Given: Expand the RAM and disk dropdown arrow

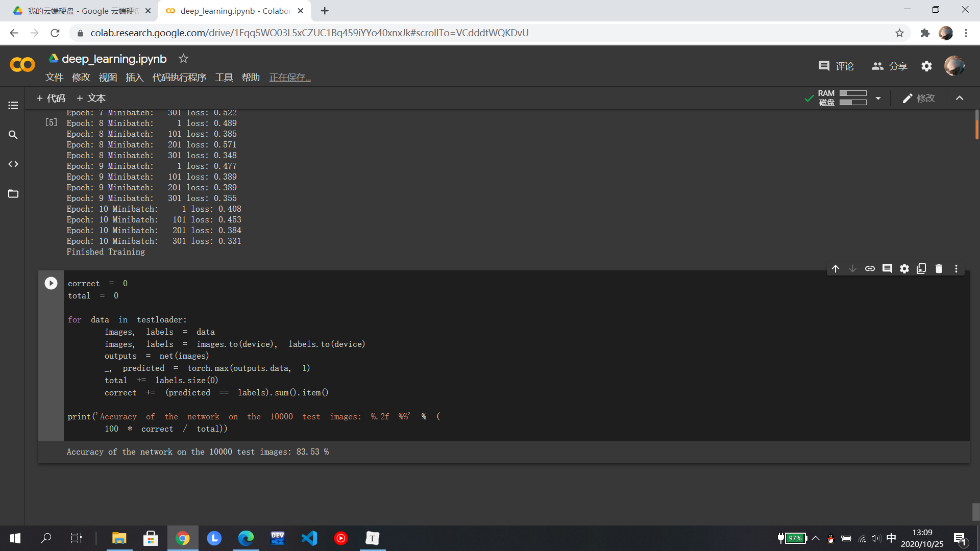Looking at the screenshot, I should tap(878, 98).
